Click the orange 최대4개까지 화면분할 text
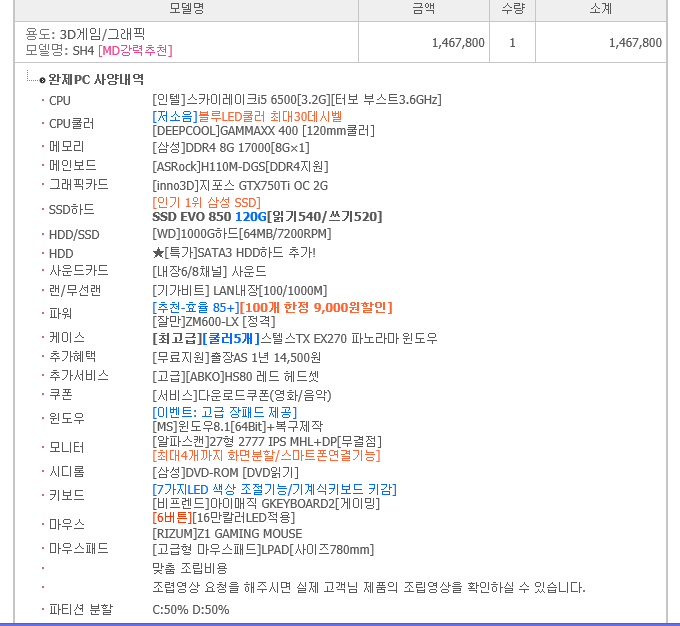The height and width of the screenshot is (626, 680). tap(266, 456)
